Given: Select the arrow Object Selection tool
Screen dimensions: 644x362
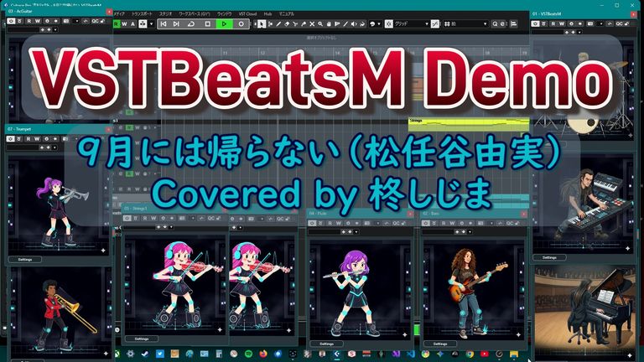Looking at the screenshot, I should click(x=263, y=24).
